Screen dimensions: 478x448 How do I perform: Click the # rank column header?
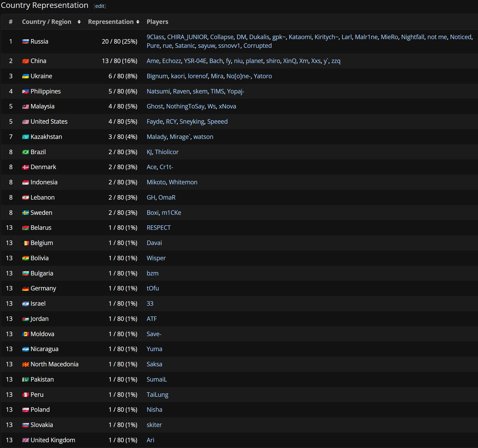(x=11, y=22)
